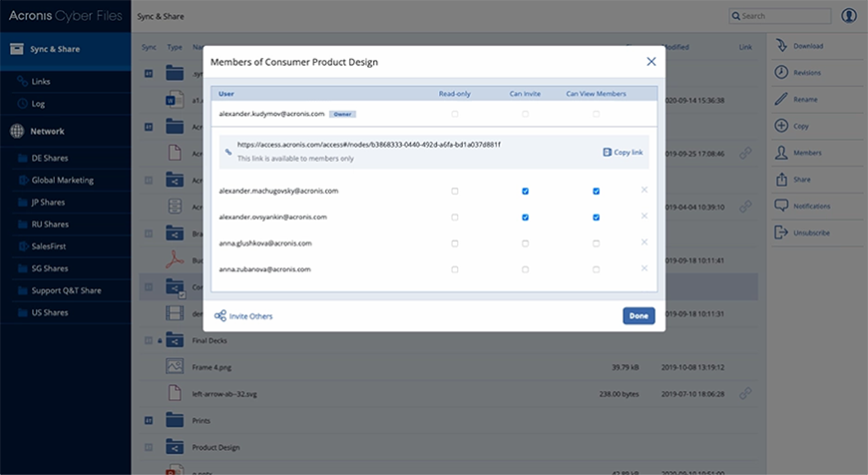Open RU Shares folder in sidebar

(50, 225)
